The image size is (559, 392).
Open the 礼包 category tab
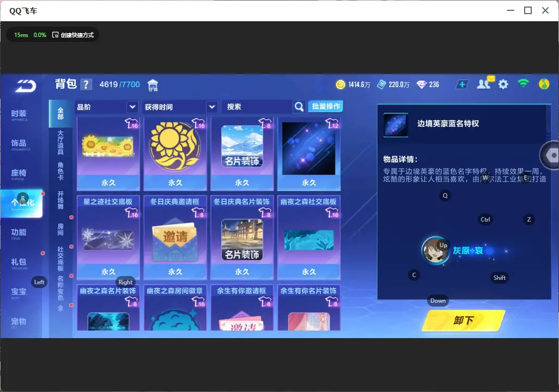pos(19,262)
